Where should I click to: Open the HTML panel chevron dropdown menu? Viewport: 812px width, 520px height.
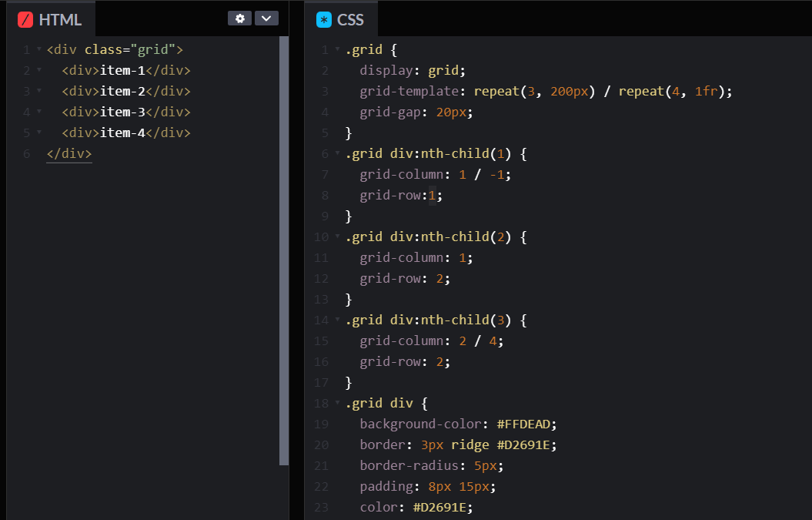tap(266, 18)
